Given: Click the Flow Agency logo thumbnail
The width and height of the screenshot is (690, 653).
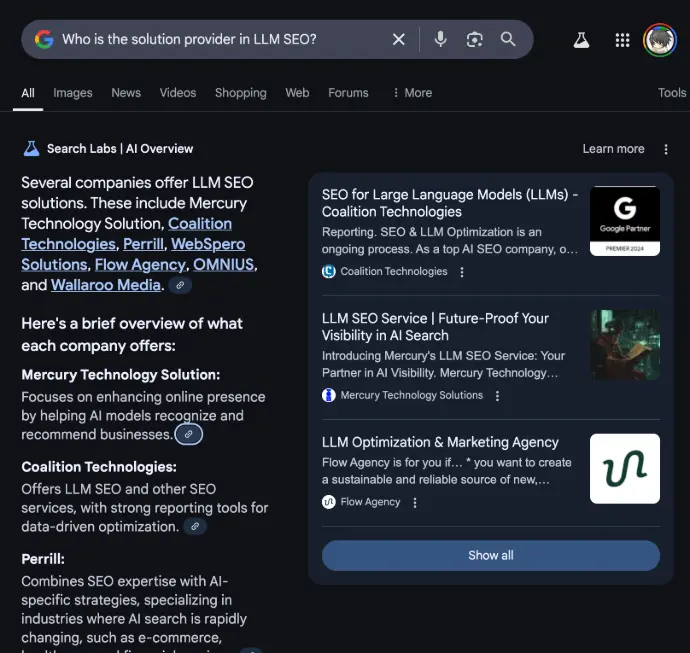Looking at the screenshot, I should point(624,469).
